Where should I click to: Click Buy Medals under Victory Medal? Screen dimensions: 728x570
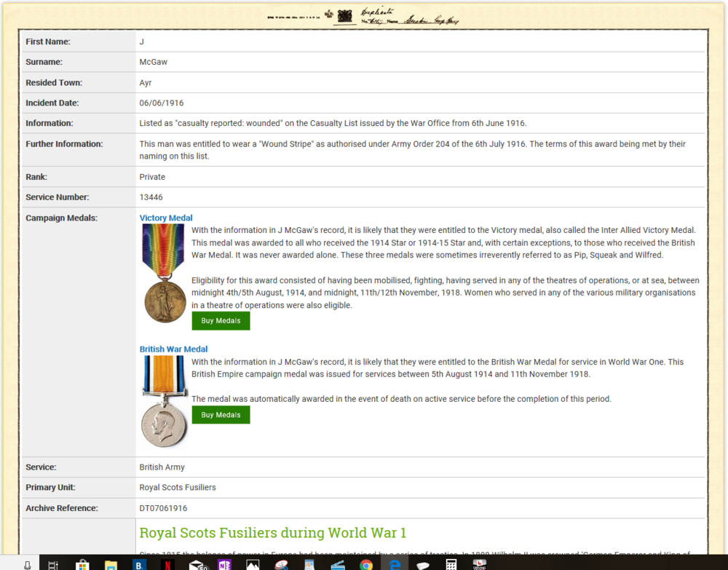(221, 321)
